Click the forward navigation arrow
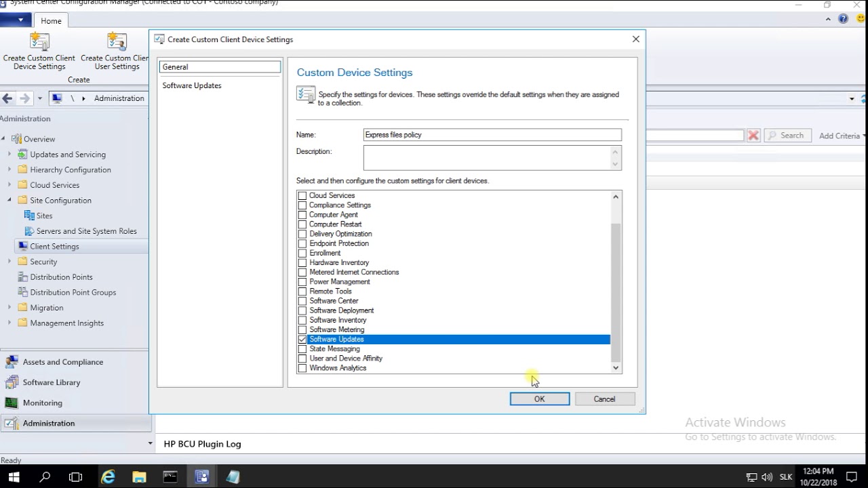Viewport: 868px width, 488px height. point(24,98)
